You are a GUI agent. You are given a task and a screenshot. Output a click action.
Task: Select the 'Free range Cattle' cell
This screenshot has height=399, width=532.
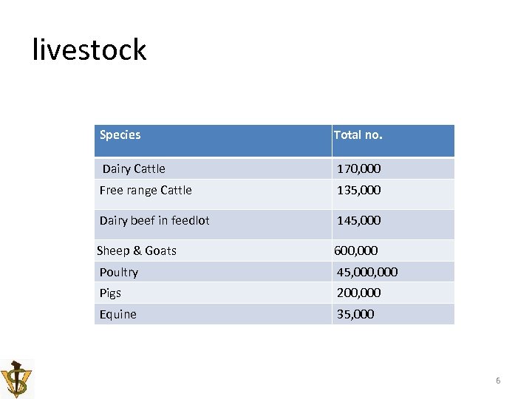[146, 190]
